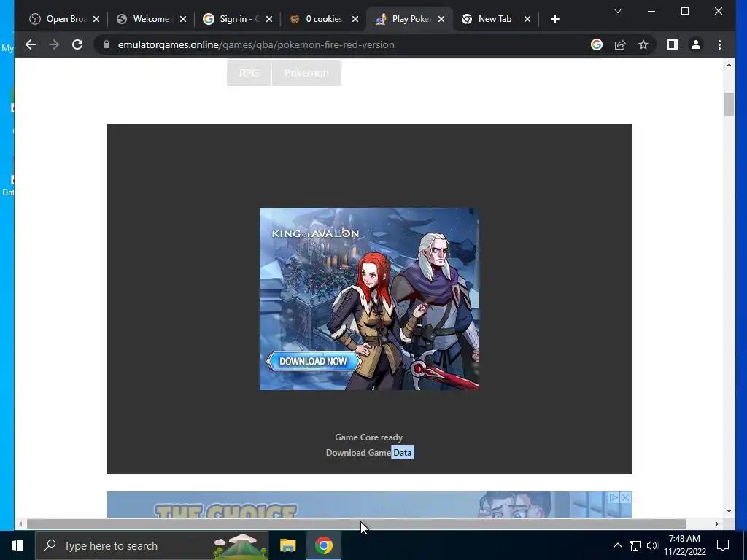Open the clock and calendar flyout
This screenshot has height=560, width=747.
(x=684, y=545)
